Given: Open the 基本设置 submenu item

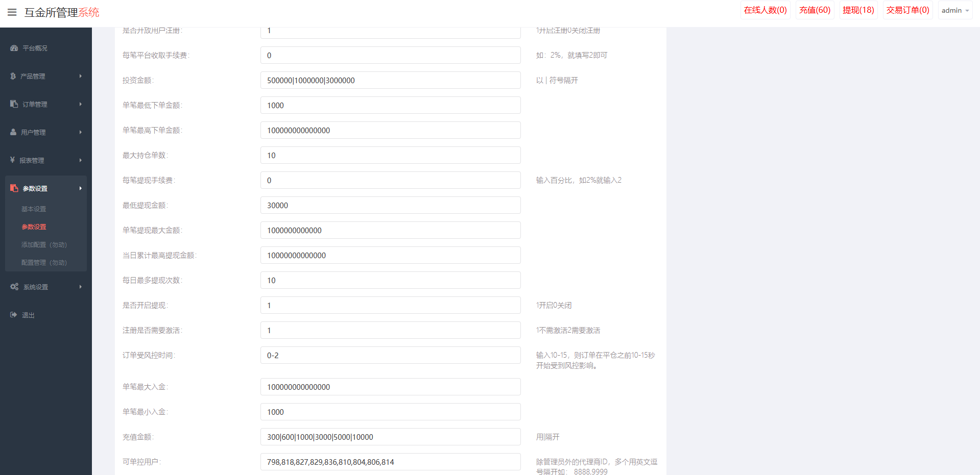Looking at the screenshot, I should point(34,209).
